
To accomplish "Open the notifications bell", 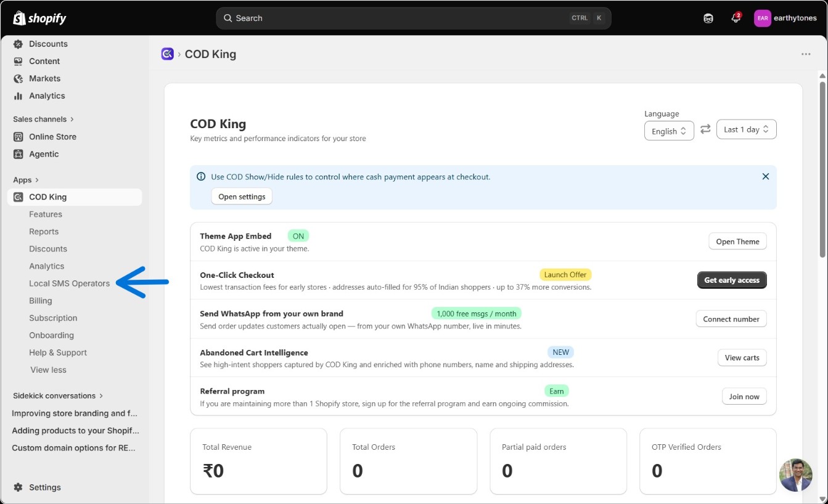I will [x=736, y=18].
